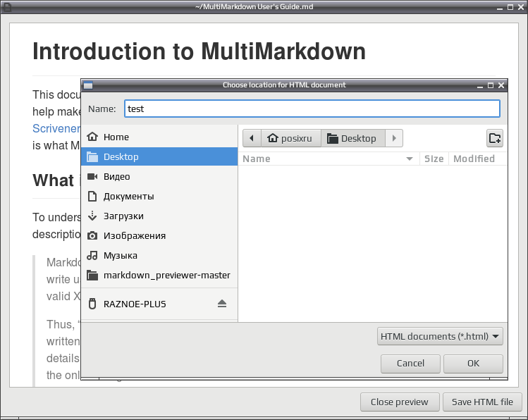Click the Desktop folder icon in the sidebar

92,156
